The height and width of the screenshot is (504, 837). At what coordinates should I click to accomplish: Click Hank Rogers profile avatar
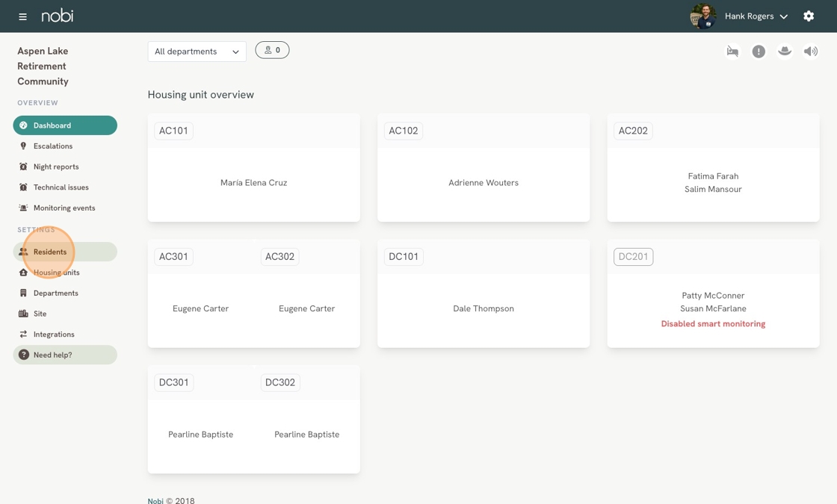[702, 16]
